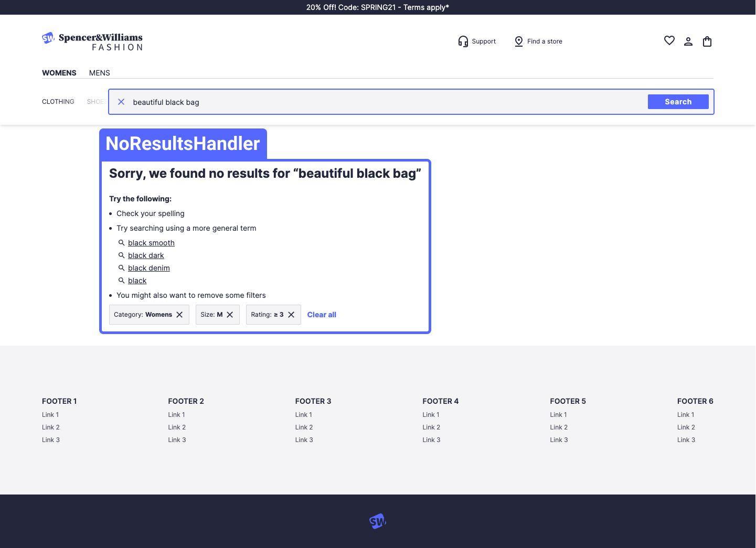Click Link 2 under FOOTER 4
756x548 pixels.
click(432, 427)
